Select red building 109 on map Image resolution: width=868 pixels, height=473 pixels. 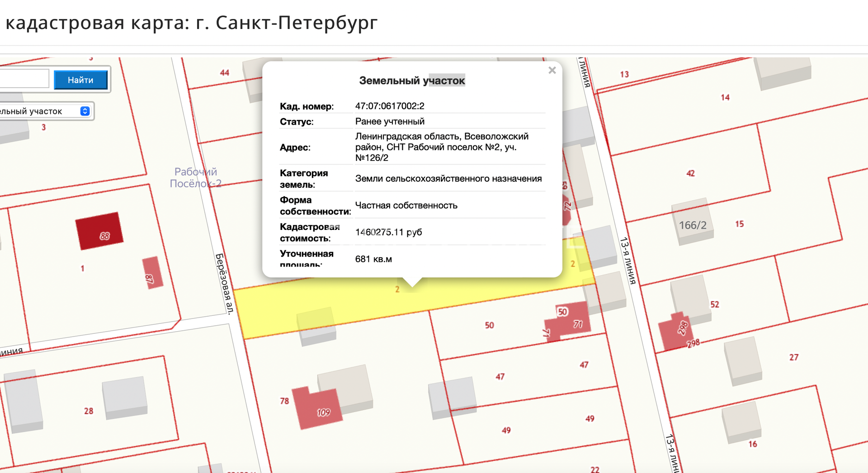pyautogui.click(x=317, y=408)
